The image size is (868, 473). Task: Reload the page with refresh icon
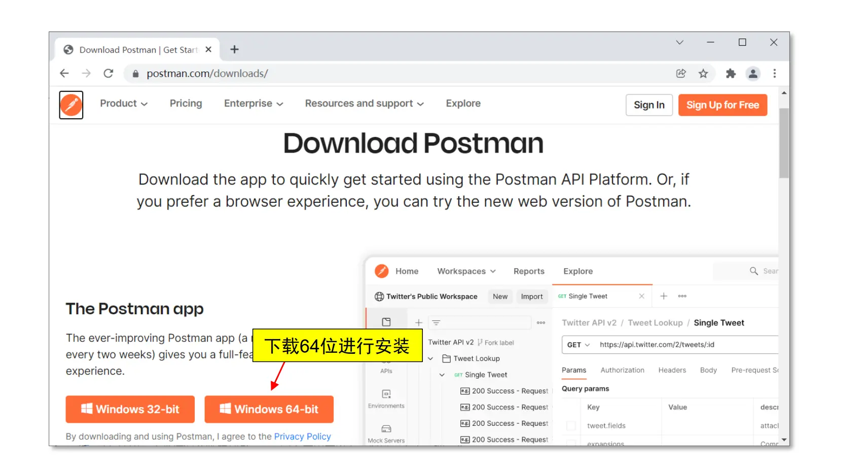click(x=108, y=74)
